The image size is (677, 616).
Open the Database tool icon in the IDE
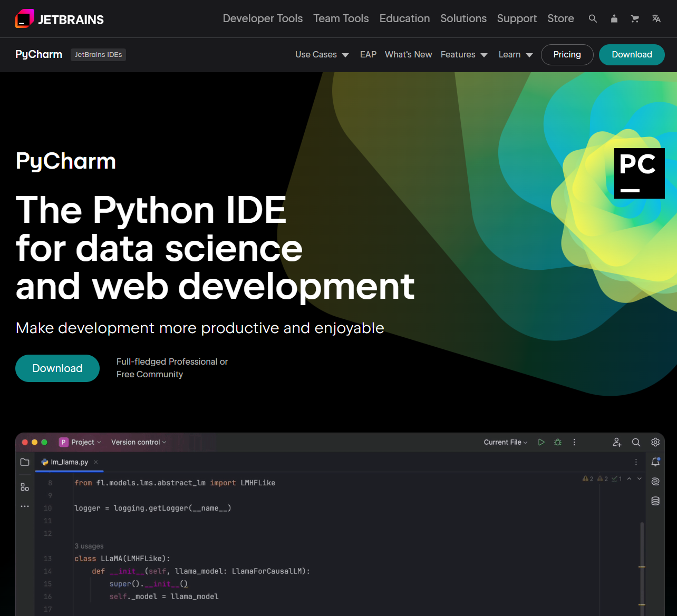pyautogui.click(x=655, y=501)
